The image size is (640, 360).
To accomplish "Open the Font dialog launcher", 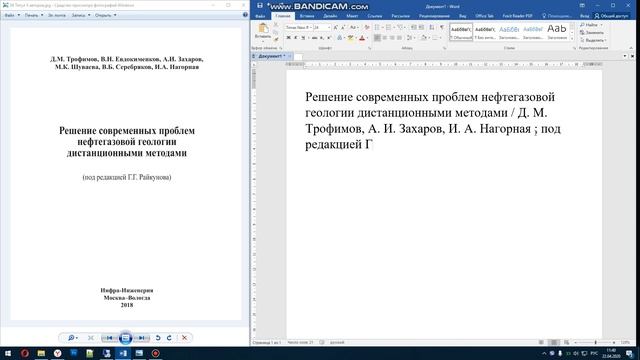I will [x=370, y=48].
